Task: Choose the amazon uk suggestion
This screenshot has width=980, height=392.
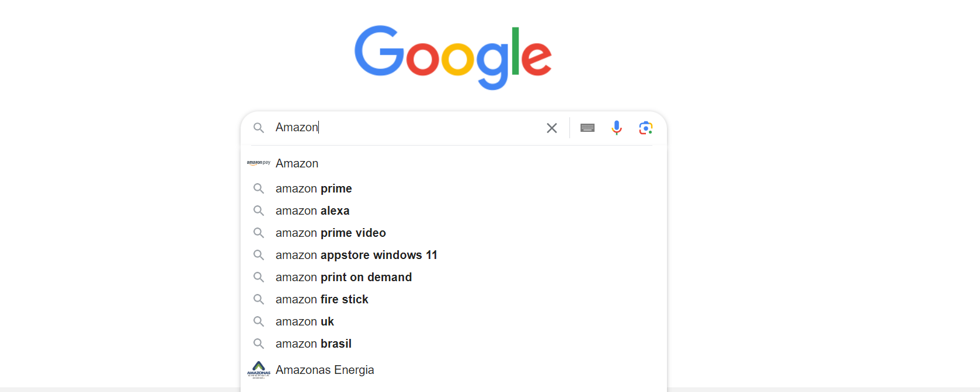Action: [x=304, y=321]
